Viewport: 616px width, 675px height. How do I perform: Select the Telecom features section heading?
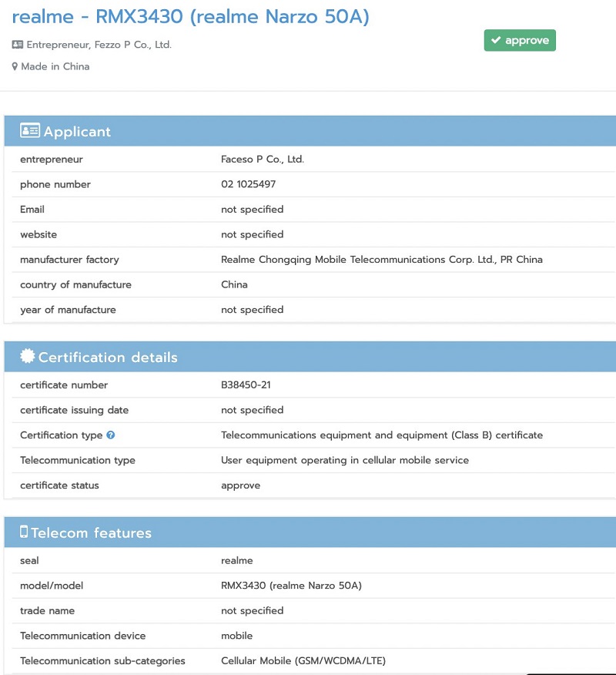91,533
